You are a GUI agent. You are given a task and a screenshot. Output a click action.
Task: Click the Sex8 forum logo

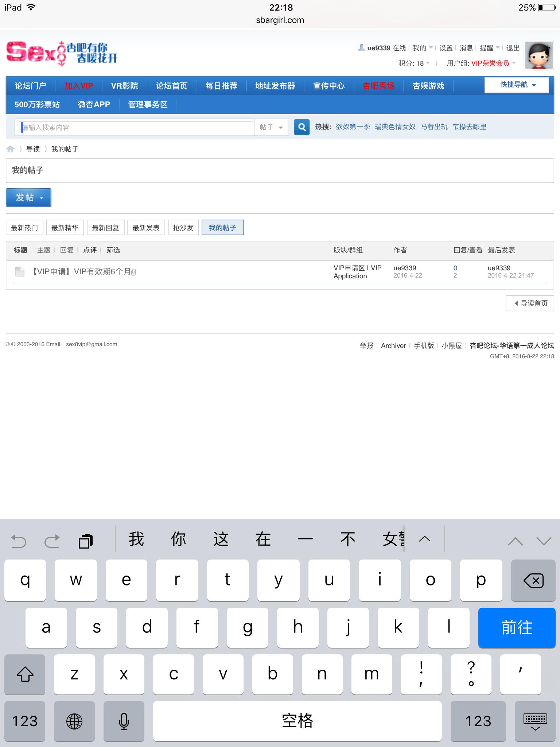click(62, 53)
